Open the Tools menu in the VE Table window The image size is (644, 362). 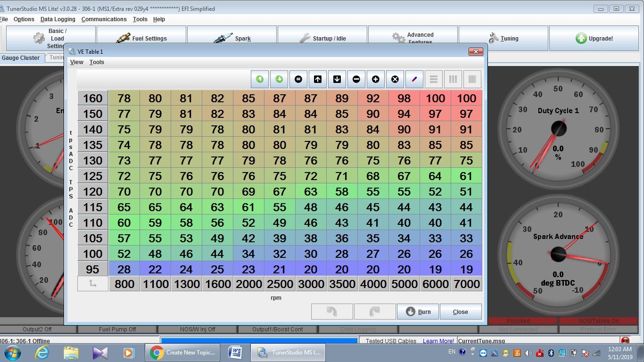point(97,62)
